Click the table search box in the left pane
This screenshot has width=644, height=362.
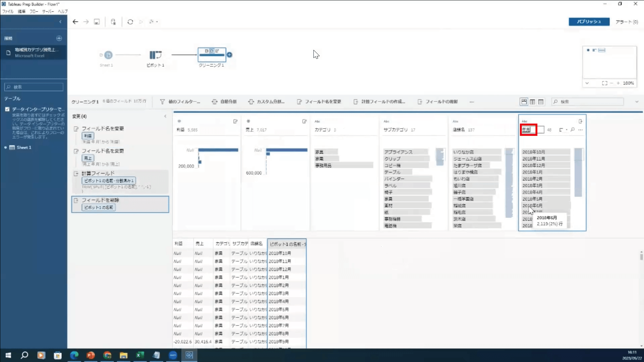(x=34, y=87)
